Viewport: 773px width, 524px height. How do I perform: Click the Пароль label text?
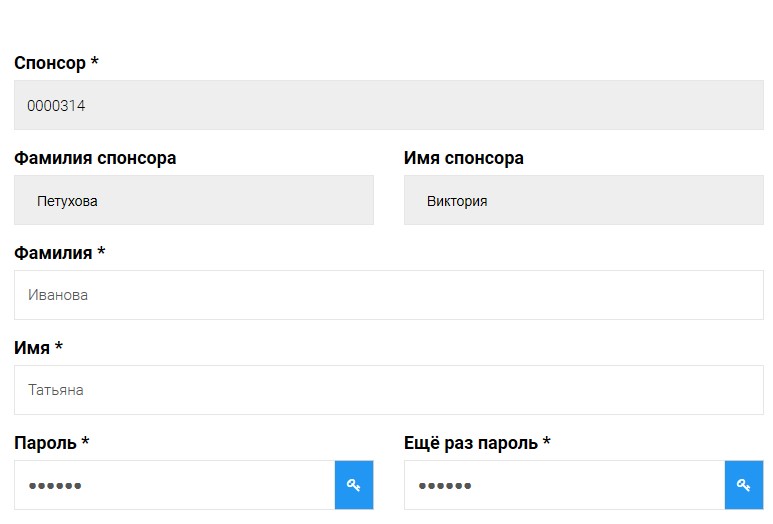point(45,443)
